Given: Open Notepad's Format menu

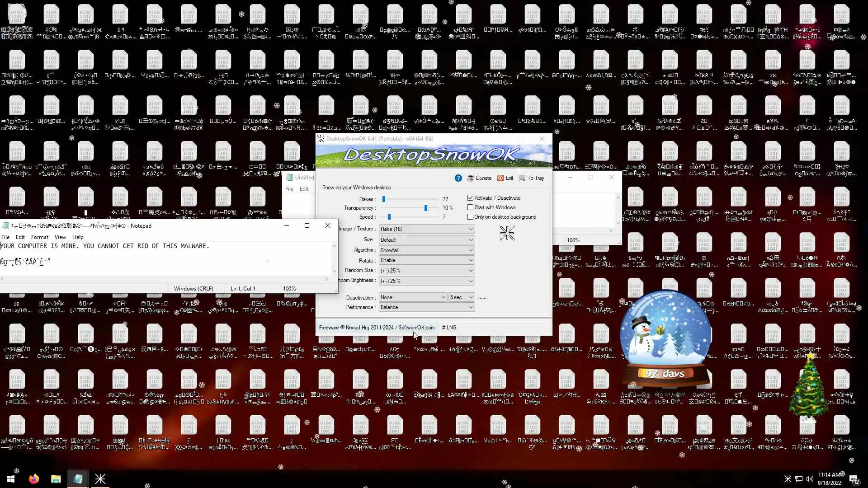Looking at the screenshot, I should [x=39, y=237].
